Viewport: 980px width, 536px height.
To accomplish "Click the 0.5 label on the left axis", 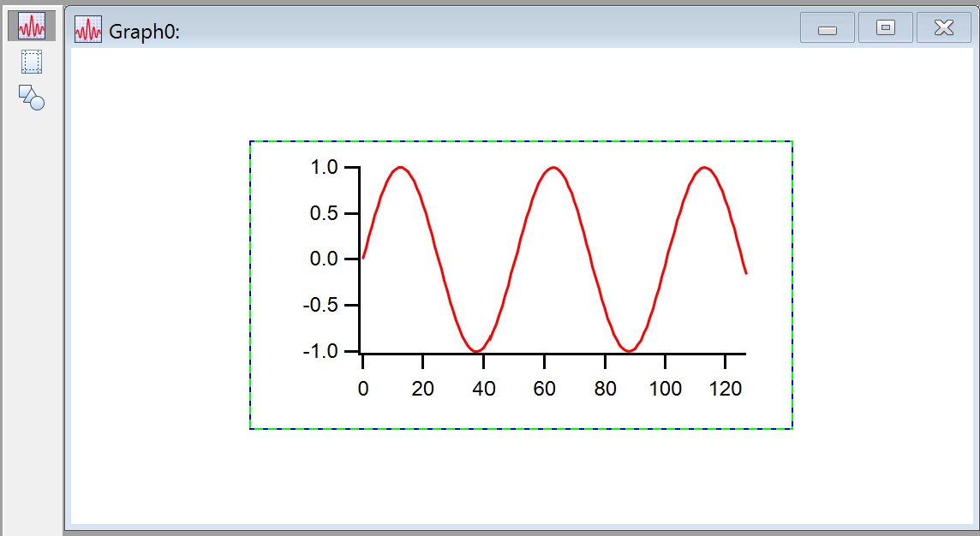I will tap(324, 213).
